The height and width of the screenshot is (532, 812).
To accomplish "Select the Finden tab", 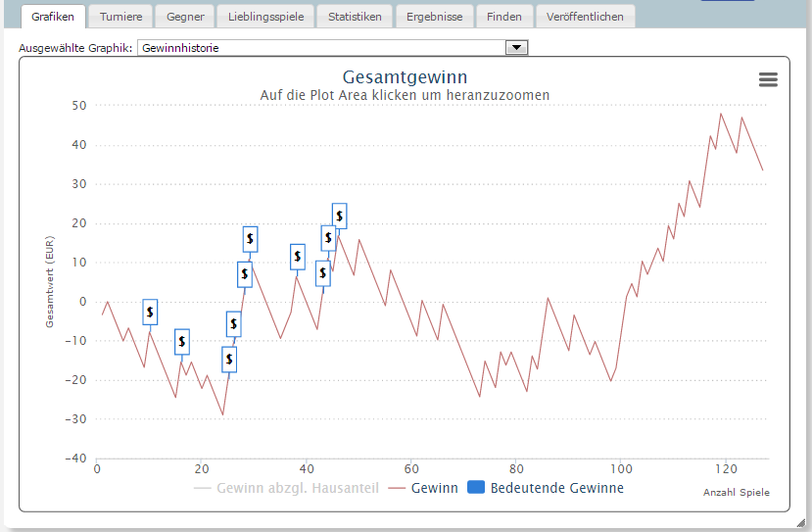I will [x=503, y=17].
